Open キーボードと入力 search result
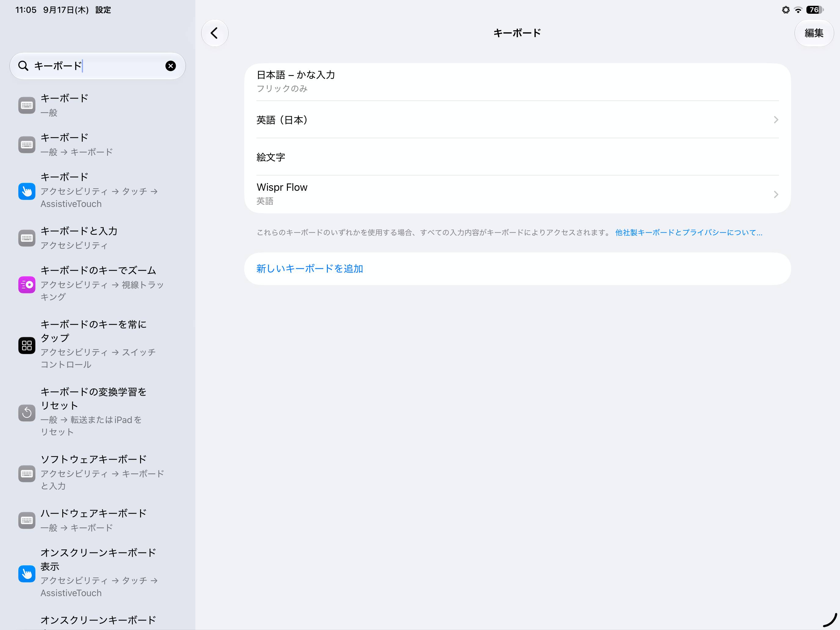The image size is (840, 630). click(98, 238)
